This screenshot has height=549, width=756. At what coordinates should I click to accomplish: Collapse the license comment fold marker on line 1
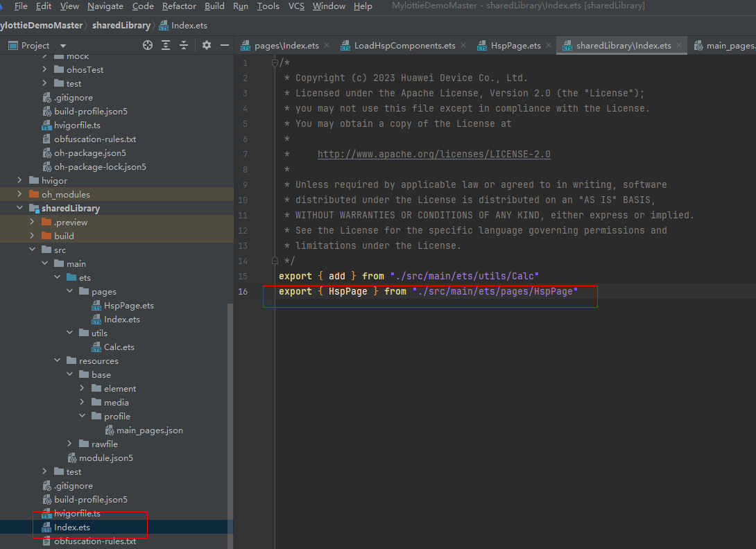pyautogui.click(x=275, y=63)
